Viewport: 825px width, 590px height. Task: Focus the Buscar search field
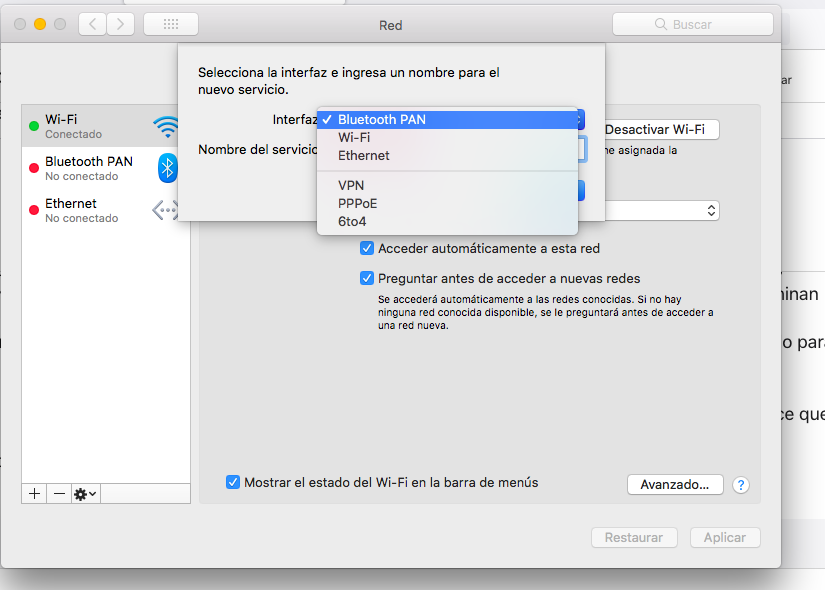click(693, 24)
